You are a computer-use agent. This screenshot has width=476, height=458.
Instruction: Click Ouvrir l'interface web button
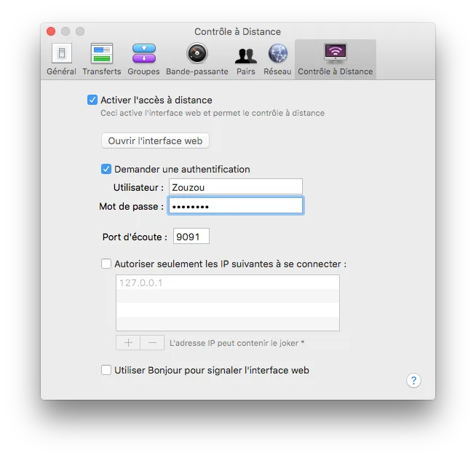point(155,141)
